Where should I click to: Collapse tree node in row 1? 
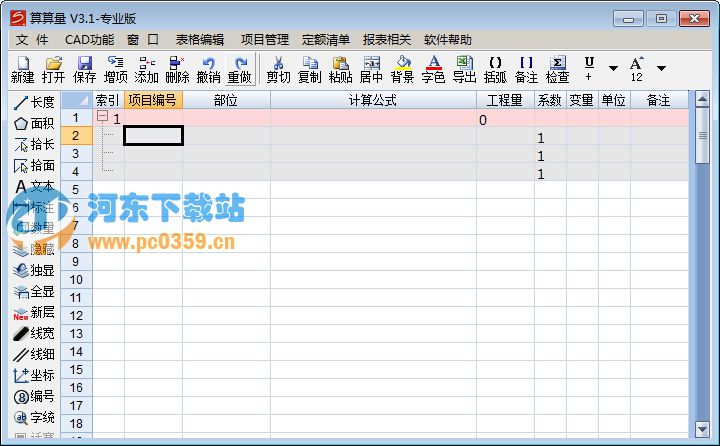coord(102,116)
